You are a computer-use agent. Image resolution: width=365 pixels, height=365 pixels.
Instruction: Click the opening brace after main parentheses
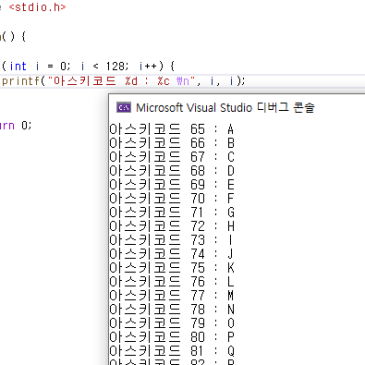click(23, 37)
